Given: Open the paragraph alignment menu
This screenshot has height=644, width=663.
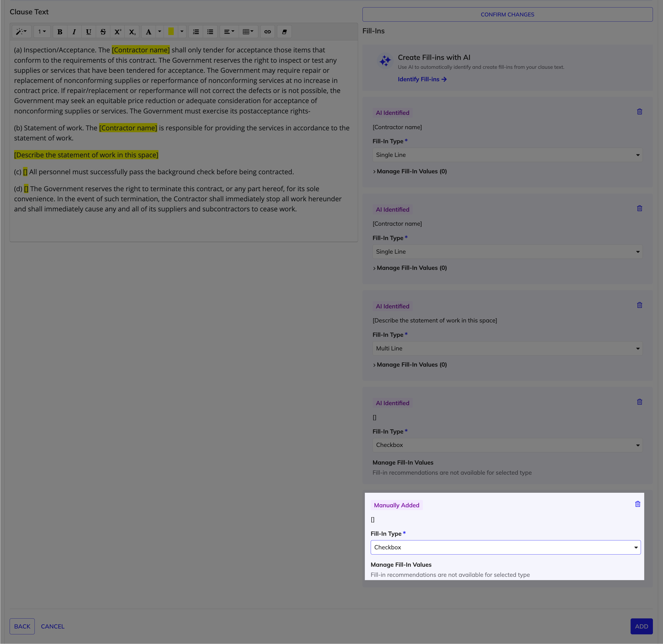Looking at the screenshot, I should [x=229, y=32].
